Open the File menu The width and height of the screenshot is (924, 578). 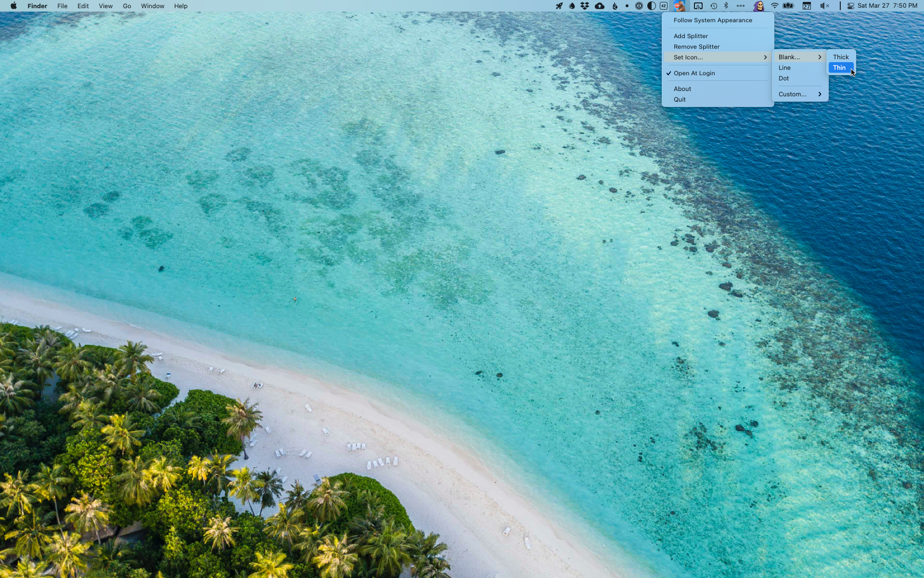63,6
